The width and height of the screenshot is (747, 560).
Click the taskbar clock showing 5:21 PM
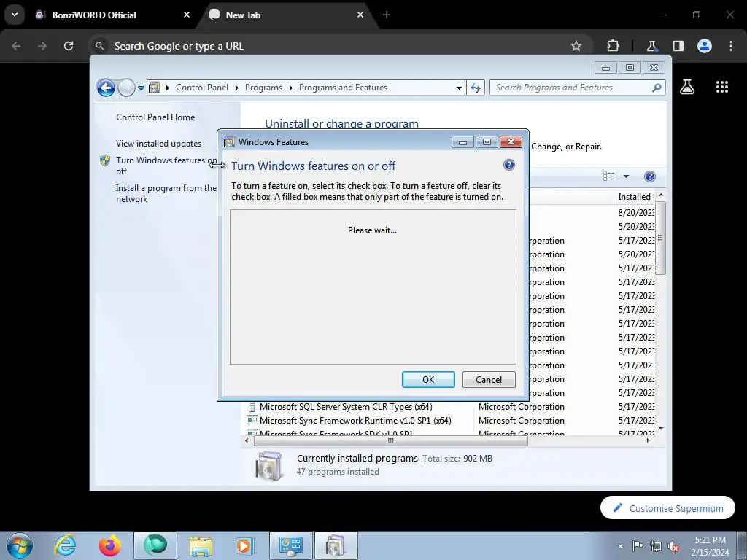710,545
